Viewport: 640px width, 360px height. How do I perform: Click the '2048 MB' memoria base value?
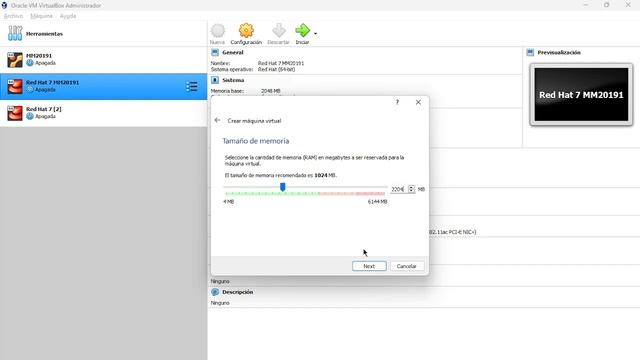pos(271,91)
